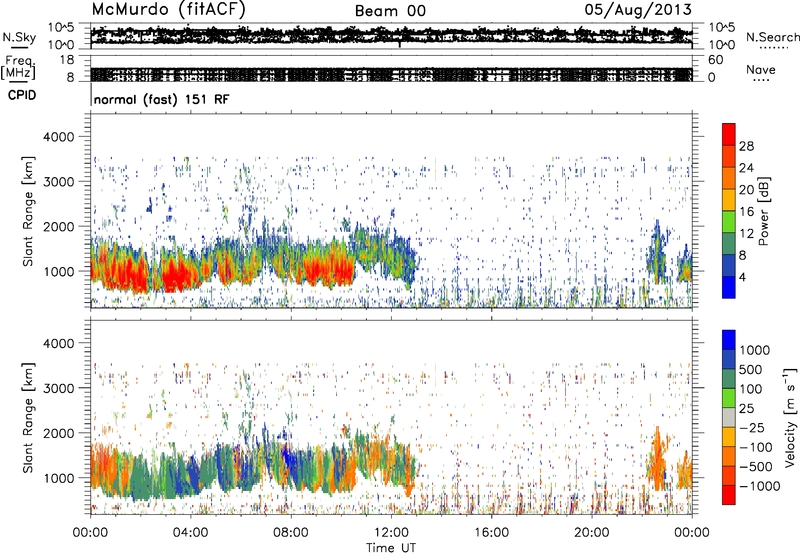
Task: Click the '18' frequency tick label
Action: pyautogui.click(x=67, y=60)
